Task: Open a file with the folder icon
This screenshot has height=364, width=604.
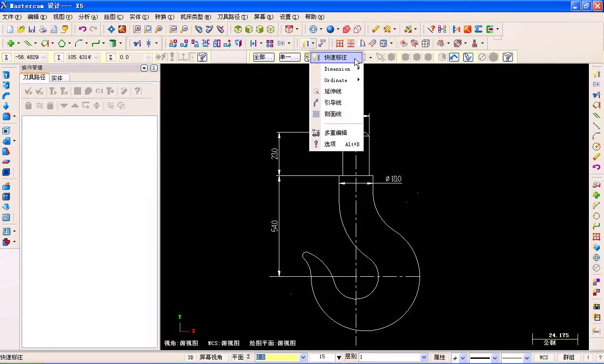Action: pos(21,29)
